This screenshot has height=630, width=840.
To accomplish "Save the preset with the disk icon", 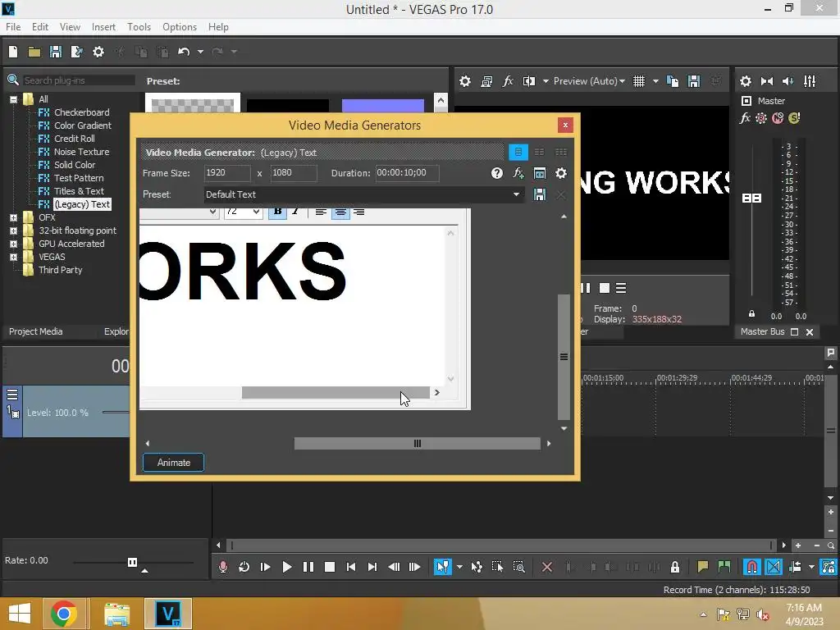I will click(540, 194).
